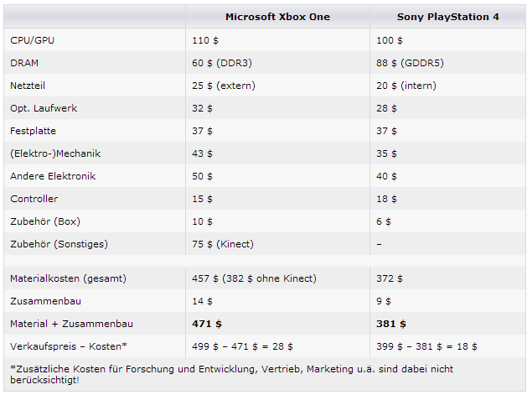Image resolution: width=532 pixels, height=395 pixels.
Task: Click the Microsoft Xbox One column header
Action: pos(277,17)
